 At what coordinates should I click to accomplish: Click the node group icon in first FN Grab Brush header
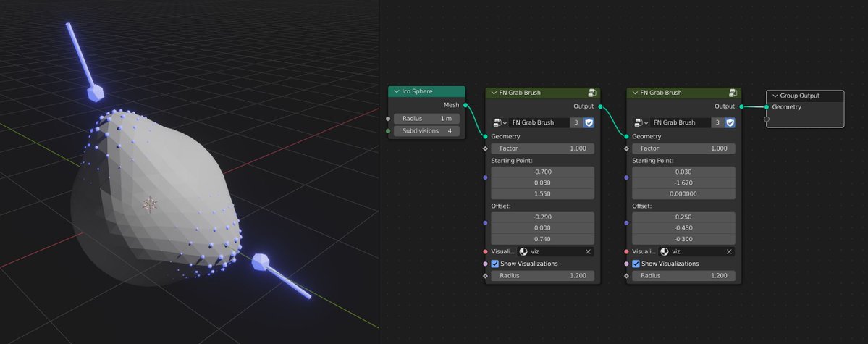(592, 93)
